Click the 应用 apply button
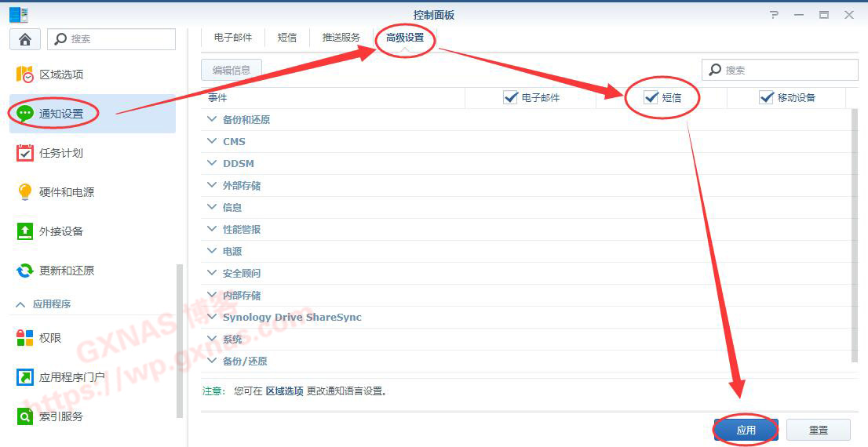The height and width of the screenshot is (447, 868). [746, 430]
